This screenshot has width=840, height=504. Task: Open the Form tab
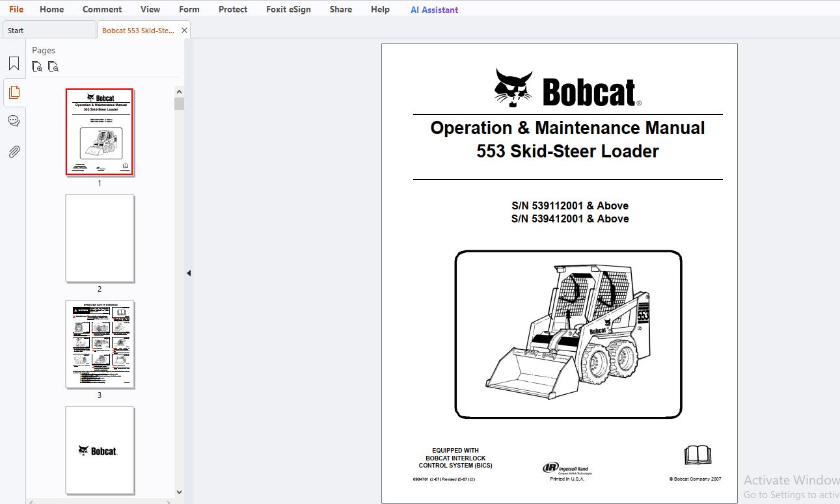(x=189, y=9)
